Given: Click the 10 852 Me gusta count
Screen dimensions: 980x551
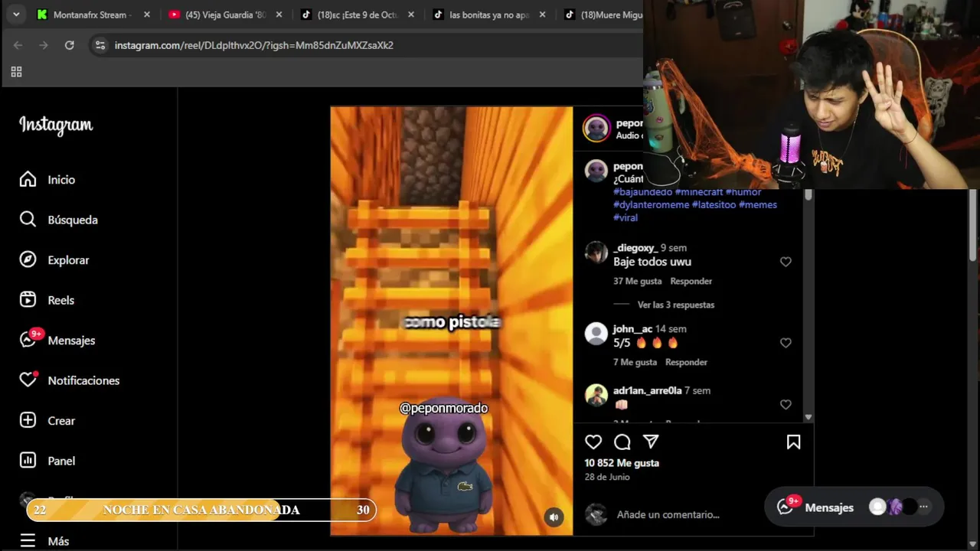Looking at the screenshot, I should (622, 463).
